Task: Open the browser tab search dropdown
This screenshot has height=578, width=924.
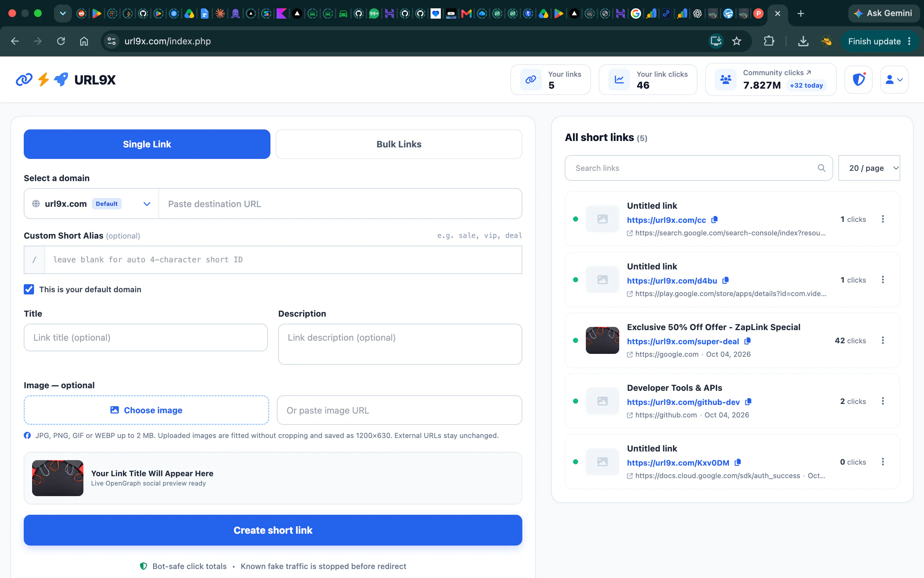Action: (x=63, y=14)
